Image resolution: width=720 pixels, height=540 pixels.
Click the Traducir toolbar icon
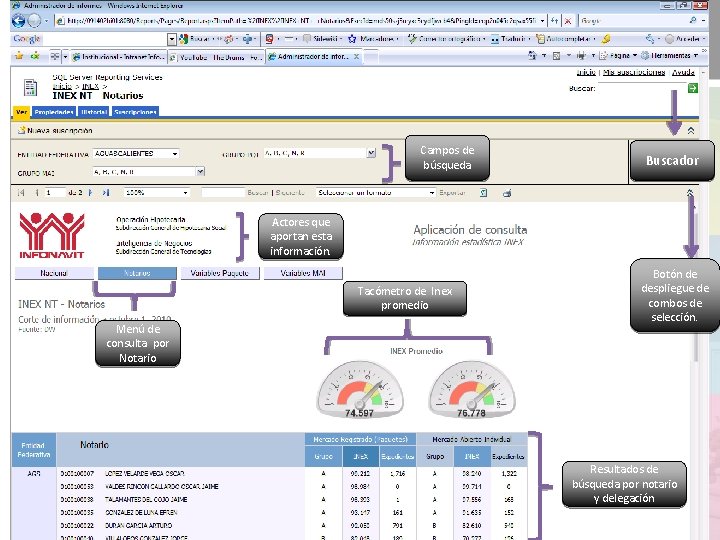(495, 39)
